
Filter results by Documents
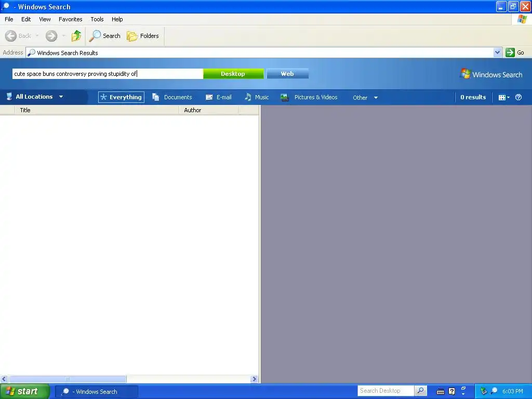coord(172,97)
